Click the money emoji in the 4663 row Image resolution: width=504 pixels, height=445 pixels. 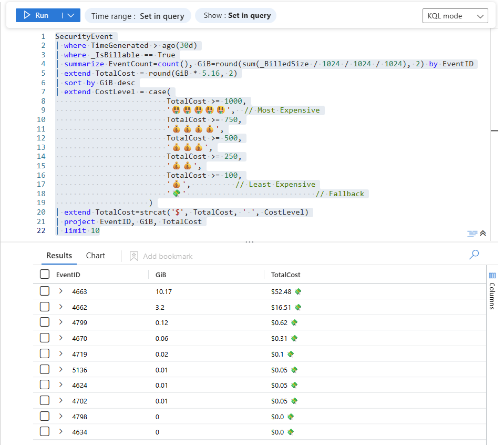coord(298,291)
